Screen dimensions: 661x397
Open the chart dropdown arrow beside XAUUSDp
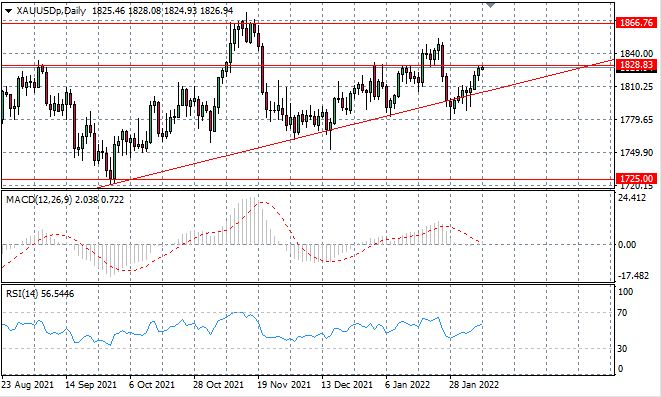(x=8, y=11)
